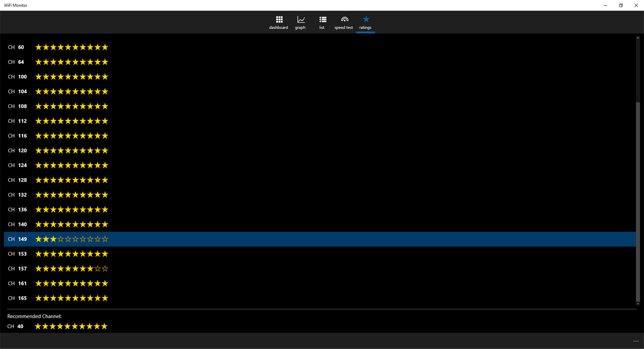Select the ratings star icon
Screen dimensions: 644x349
[365, 19]
